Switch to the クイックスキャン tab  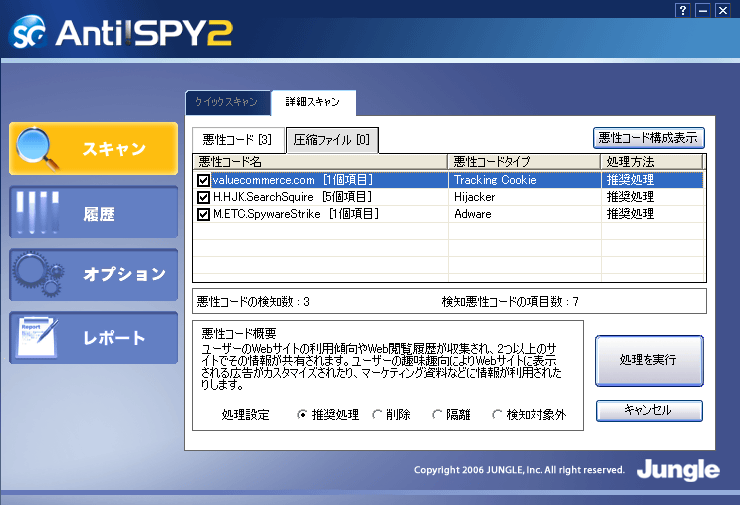(226, 102)
